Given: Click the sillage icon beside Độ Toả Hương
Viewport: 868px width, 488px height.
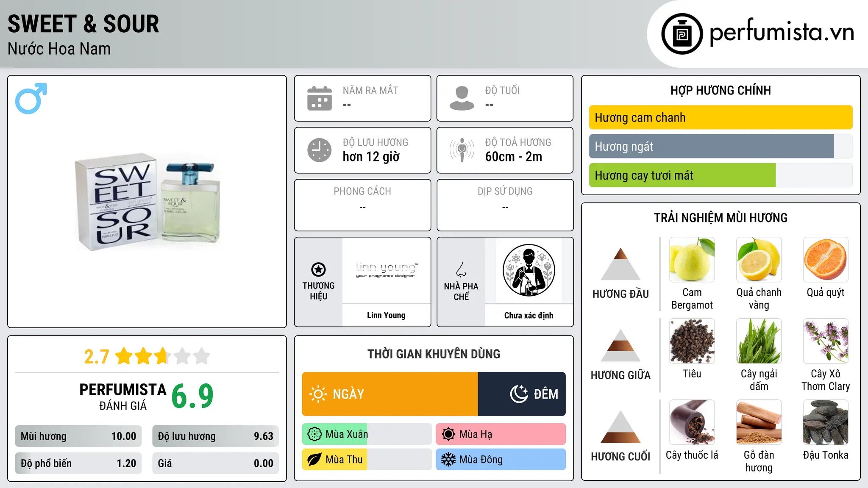Looking at the screenshot, I should 462,150.
